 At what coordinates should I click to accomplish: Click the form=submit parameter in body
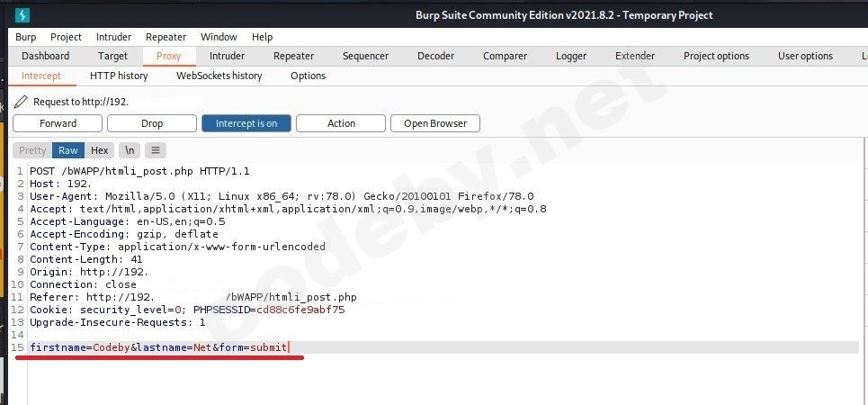tap(253, 347)
